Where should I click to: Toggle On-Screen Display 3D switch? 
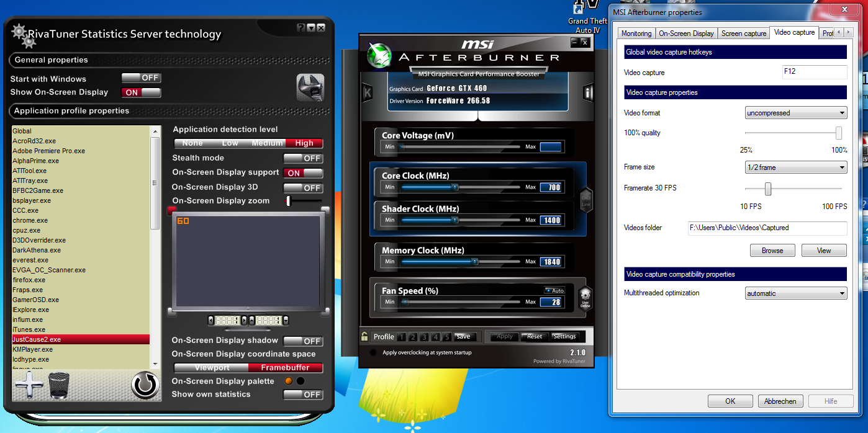tap(303, 187)
